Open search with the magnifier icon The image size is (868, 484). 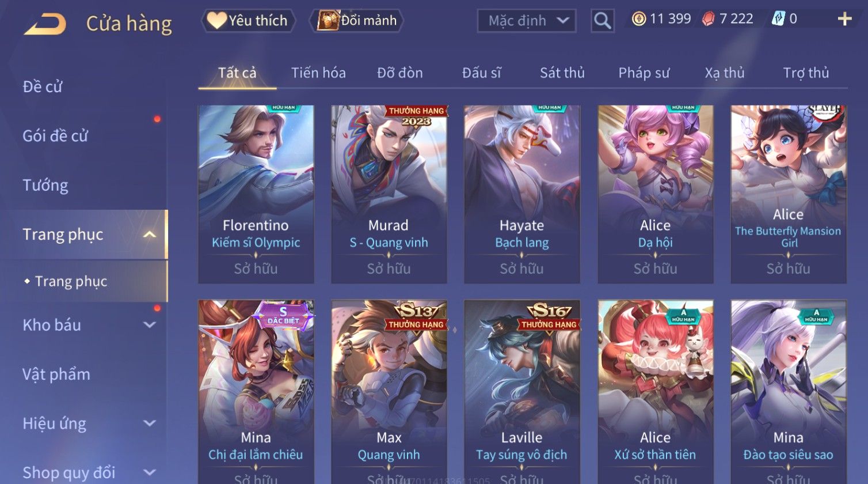tap(603, 21)
